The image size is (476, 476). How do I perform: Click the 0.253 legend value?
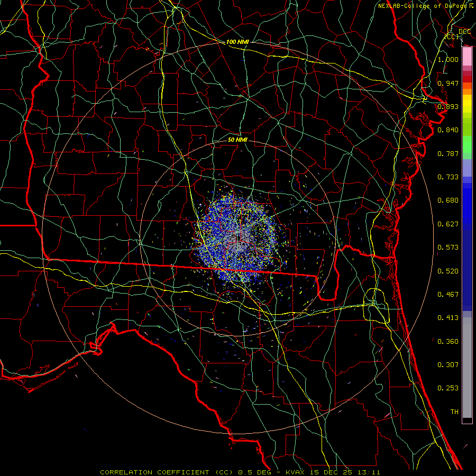click(x=448, y=388)
